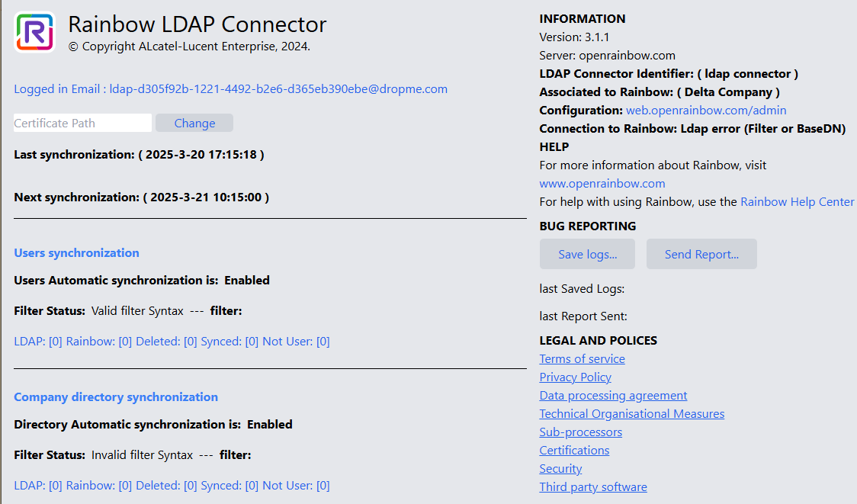Click the Alcatel-Lucent Enterprise copyright text
The width and height of the screenshot is (857, 504).
coord(189,47)
